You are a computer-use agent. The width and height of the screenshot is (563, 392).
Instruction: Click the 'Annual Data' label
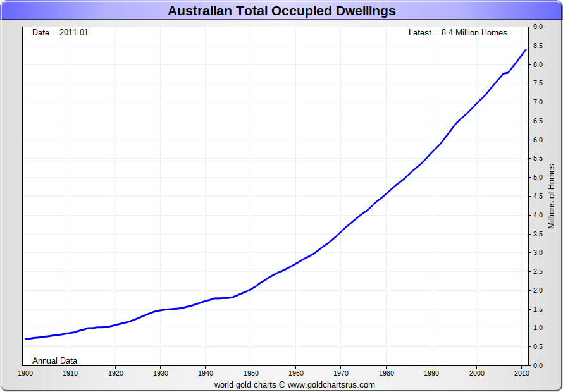[x=54, y=360]
